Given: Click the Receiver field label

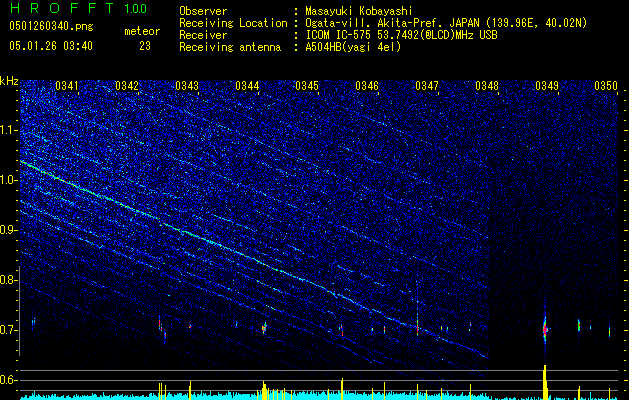Looking at the screenshot, I should click(203, 35).
